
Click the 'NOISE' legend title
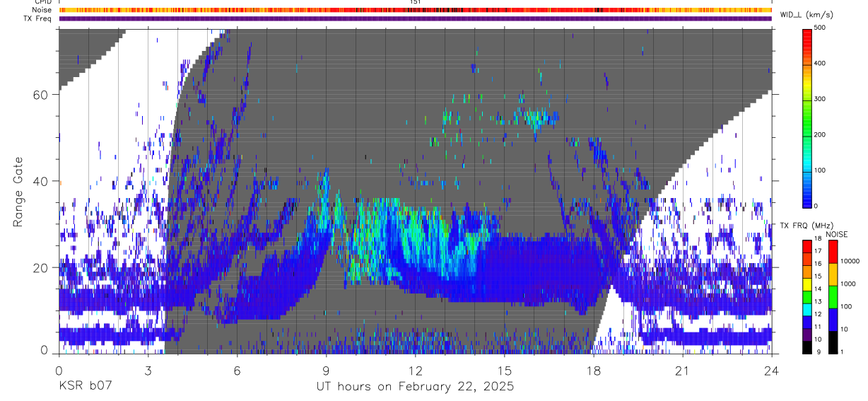836,234
